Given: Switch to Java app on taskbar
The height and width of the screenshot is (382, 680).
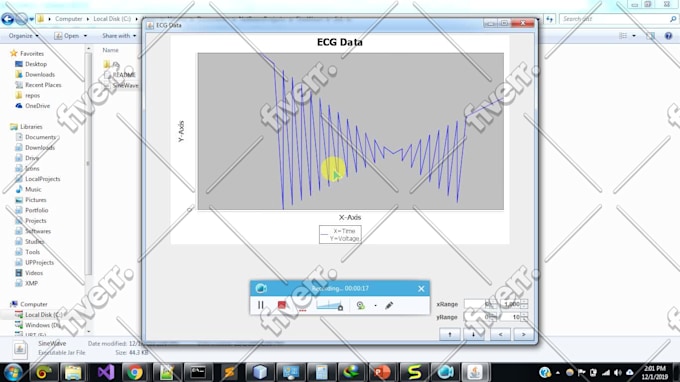Looking at the screenshot, I should (x=475, y=372).
